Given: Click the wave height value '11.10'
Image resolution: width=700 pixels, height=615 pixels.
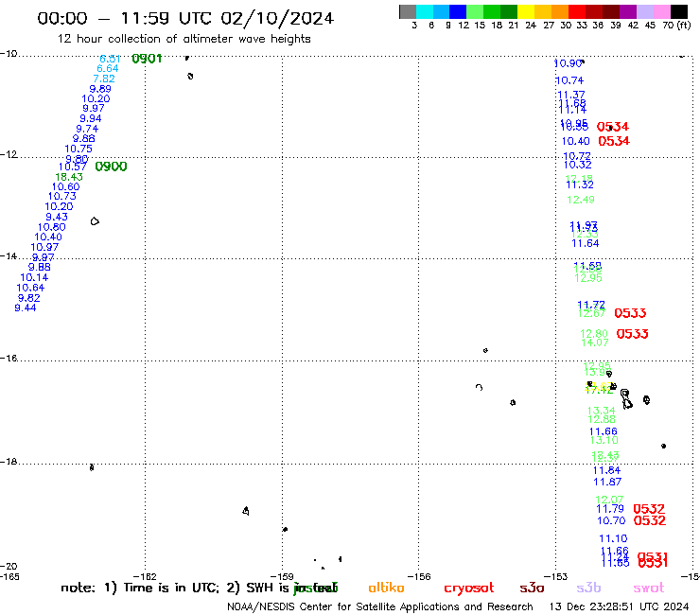Looking at the screenshot, I should pyautogui.click(x=613, y=538).
